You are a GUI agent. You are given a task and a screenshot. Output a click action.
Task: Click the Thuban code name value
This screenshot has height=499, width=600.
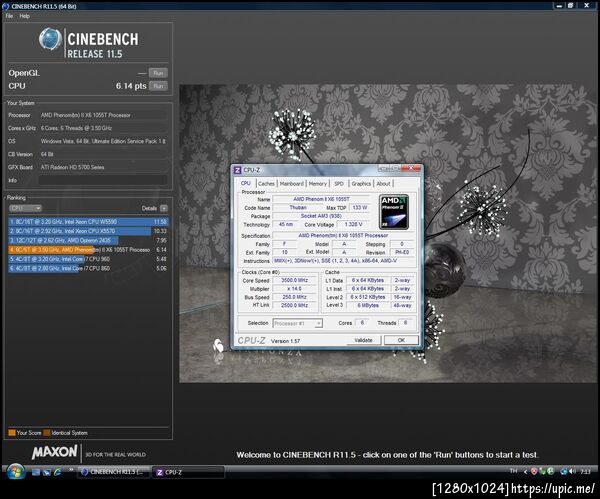pyautogui.click(x=298, y=207)
